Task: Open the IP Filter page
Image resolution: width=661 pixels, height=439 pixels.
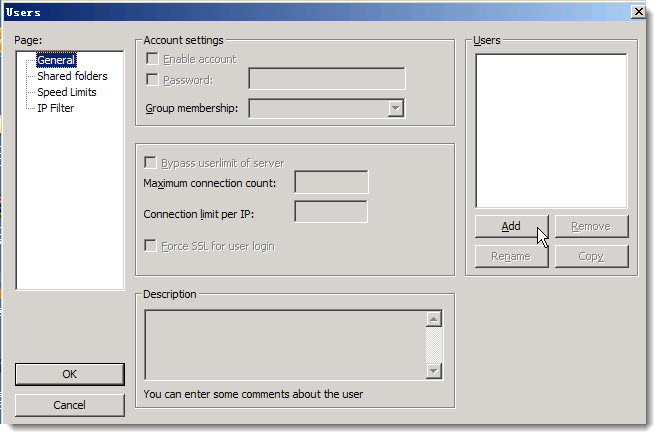Action: coord(55,108)
